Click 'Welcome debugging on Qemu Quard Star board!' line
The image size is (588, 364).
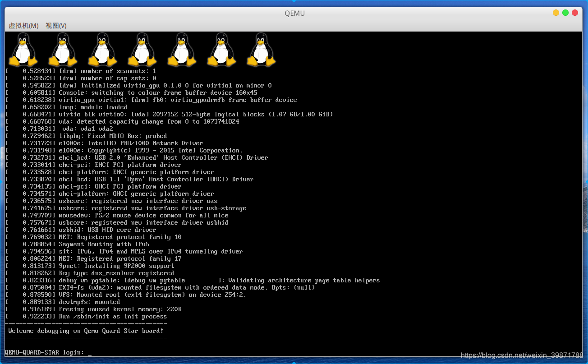(86, 331)
